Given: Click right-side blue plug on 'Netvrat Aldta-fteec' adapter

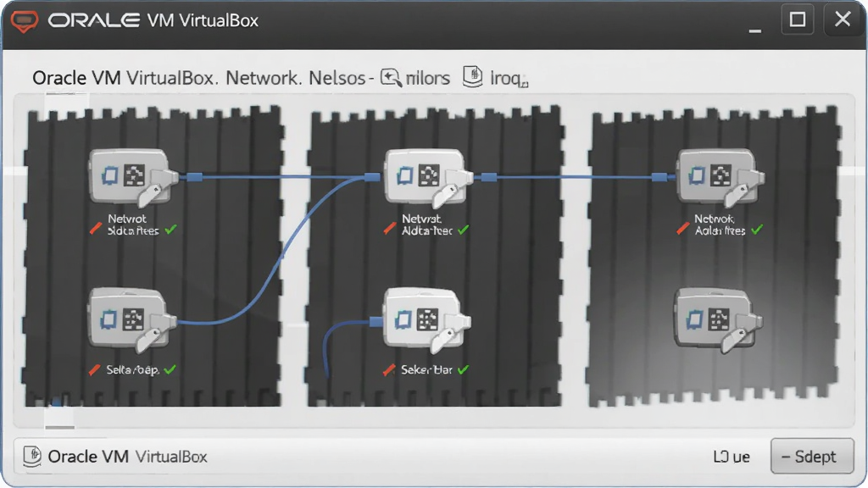Looking at the screenshot, I should coord(488,177).
